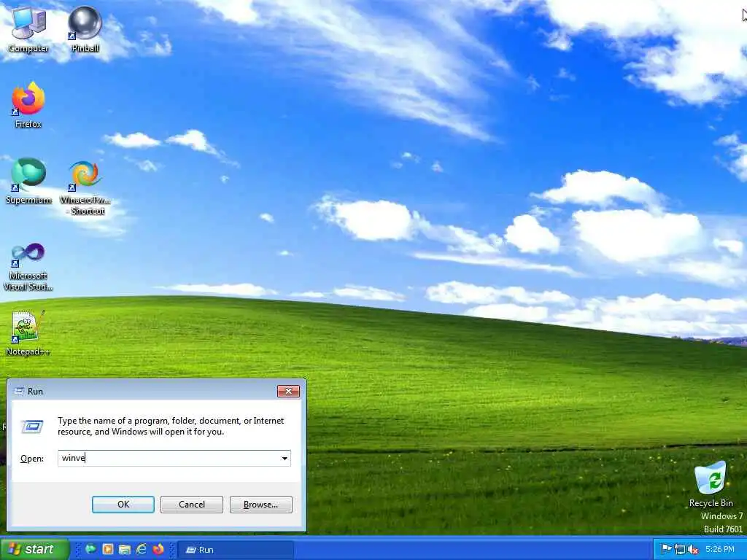The height and width of the screenshot is (560, 747).
Task: Select the Notepad++ desktop shortcut
Action: click(x=28, y=333)
